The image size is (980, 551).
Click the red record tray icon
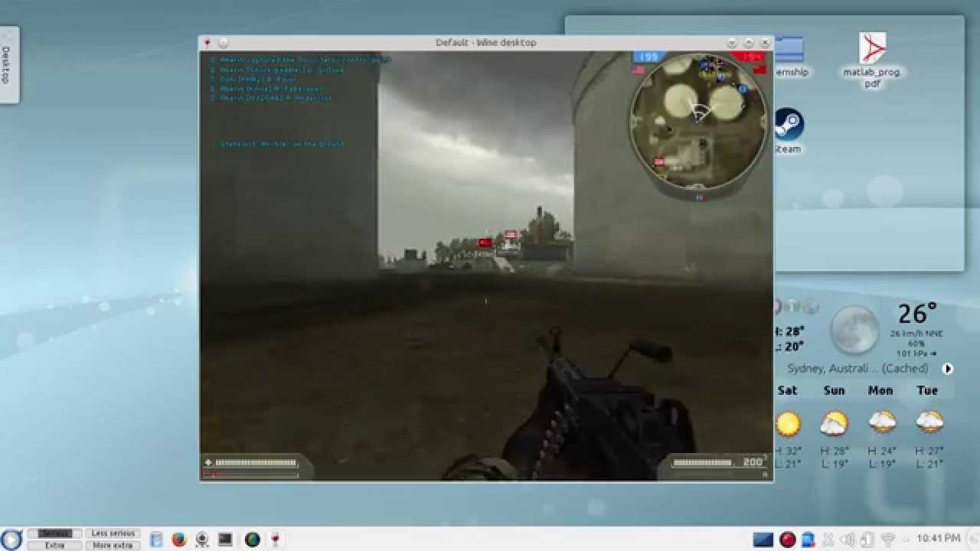(x=787, y=540)
